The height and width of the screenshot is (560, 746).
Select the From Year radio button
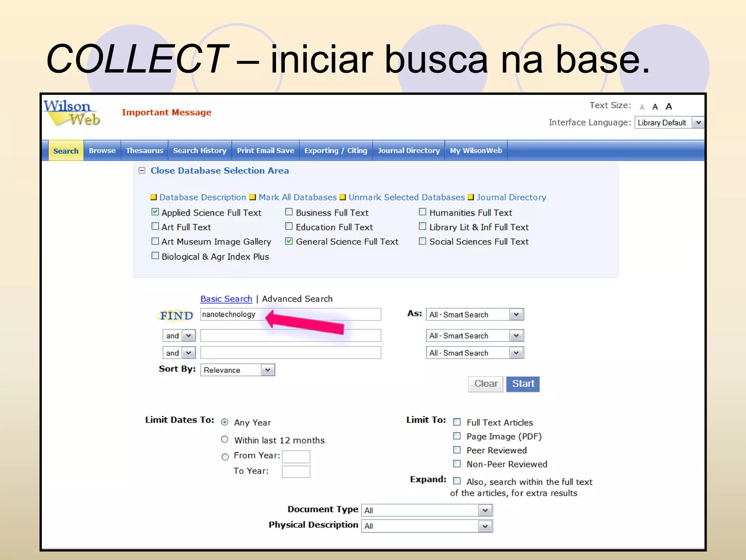pyautogui.click(x=225, y=457)
